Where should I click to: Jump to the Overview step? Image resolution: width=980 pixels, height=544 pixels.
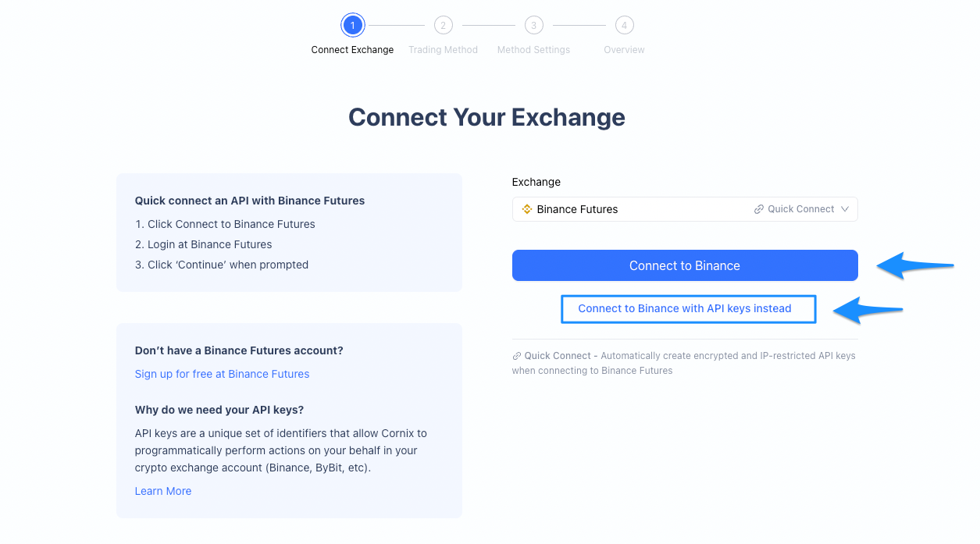pyautogui.click(x=624, y=50)
